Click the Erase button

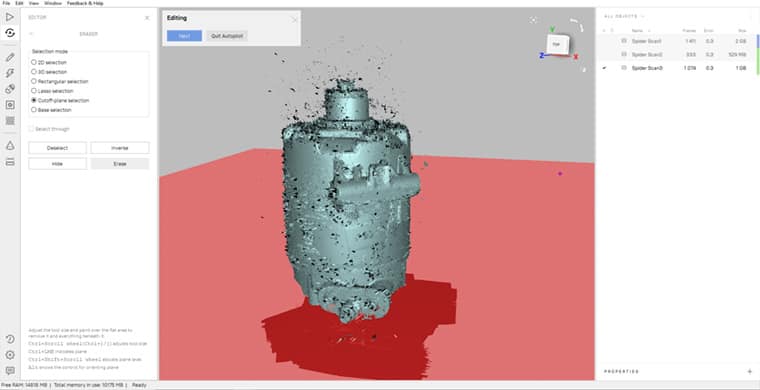(x=120, y=164)
